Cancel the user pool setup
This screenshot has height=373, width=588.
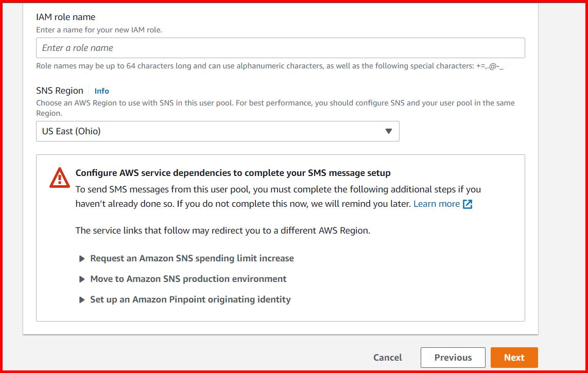(x=387, y=357)
